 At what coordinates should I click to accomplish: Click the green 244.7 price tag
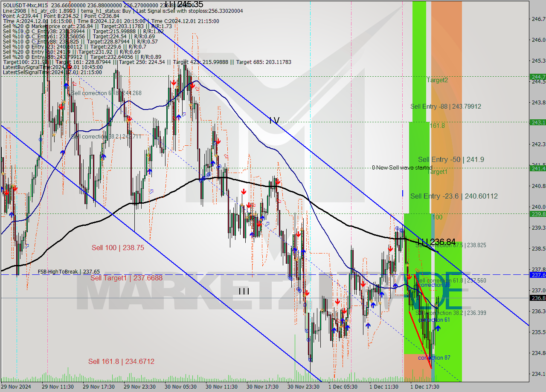tap(537, 77)
